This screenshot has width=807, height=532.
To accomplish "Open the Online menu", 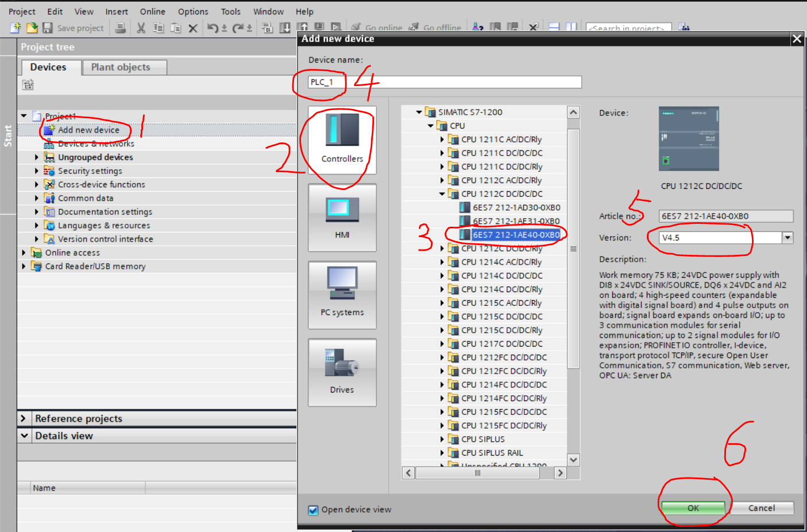I will pos(153,11).
